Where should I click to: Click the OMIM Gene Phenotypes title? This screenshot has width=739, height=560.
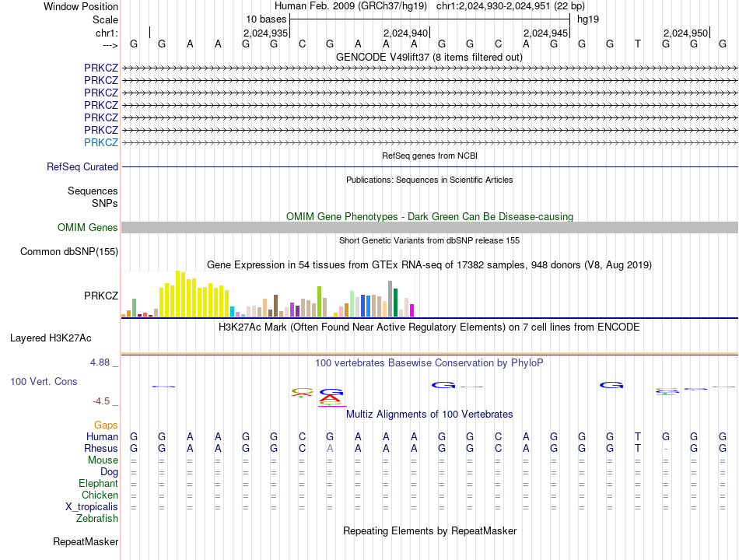[x=429, y=216]
